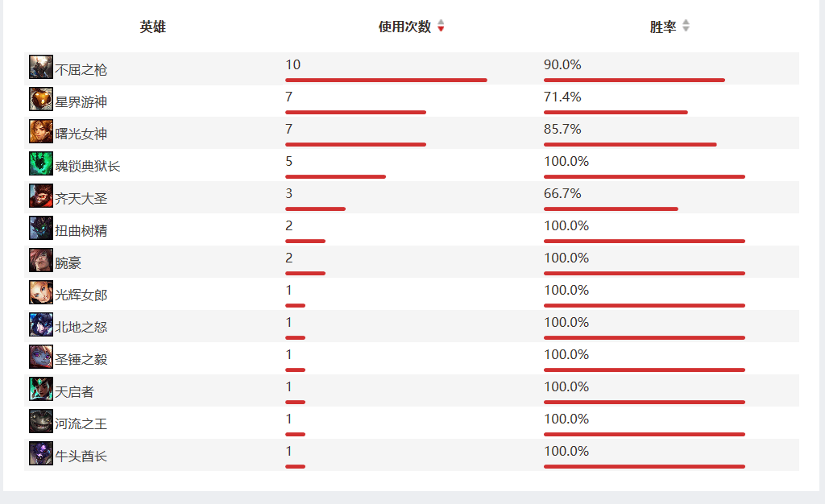825x504 pixels.
Task: Click the usage count 10 bar
Action: (x=386, y=80)
